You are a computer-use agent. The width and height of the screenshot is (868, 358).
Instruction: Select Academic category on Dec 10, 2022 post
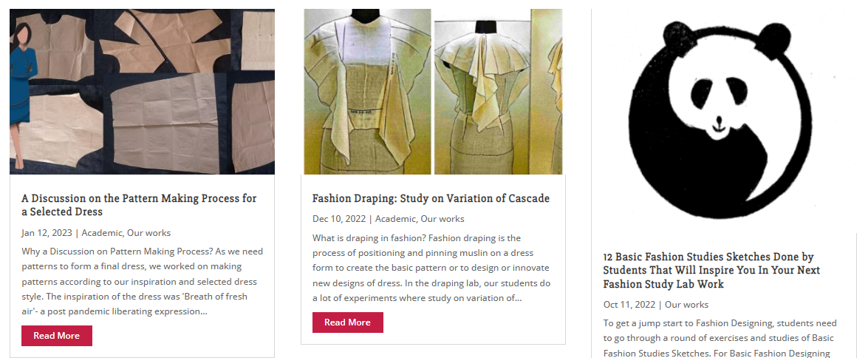(x=395, y=218)
